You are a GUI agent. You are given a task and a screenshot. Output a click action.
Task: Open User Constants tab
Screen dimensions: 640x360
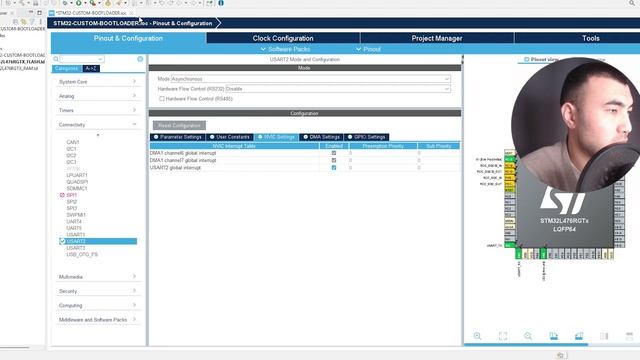coord(229,137)
